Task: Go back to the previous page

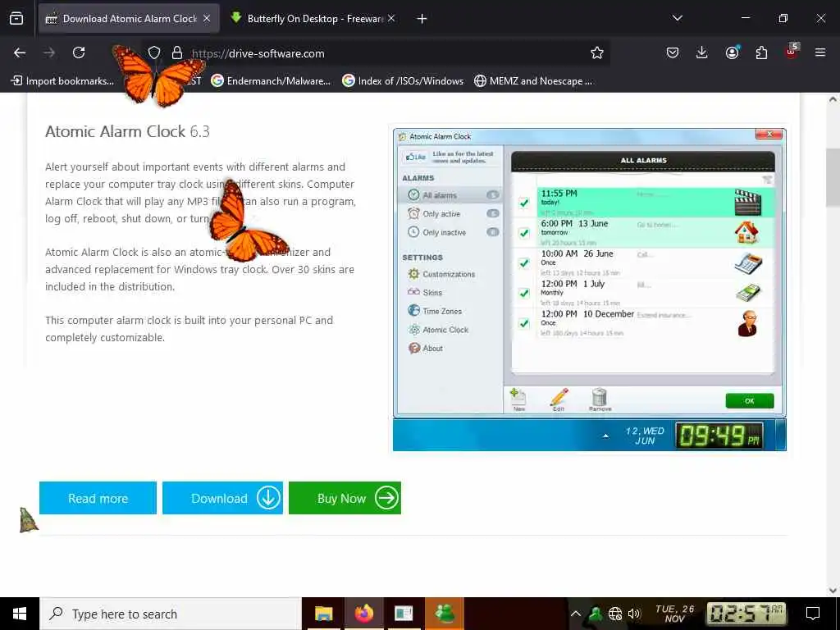Action: pyautogui.click(x=20, y=52)
